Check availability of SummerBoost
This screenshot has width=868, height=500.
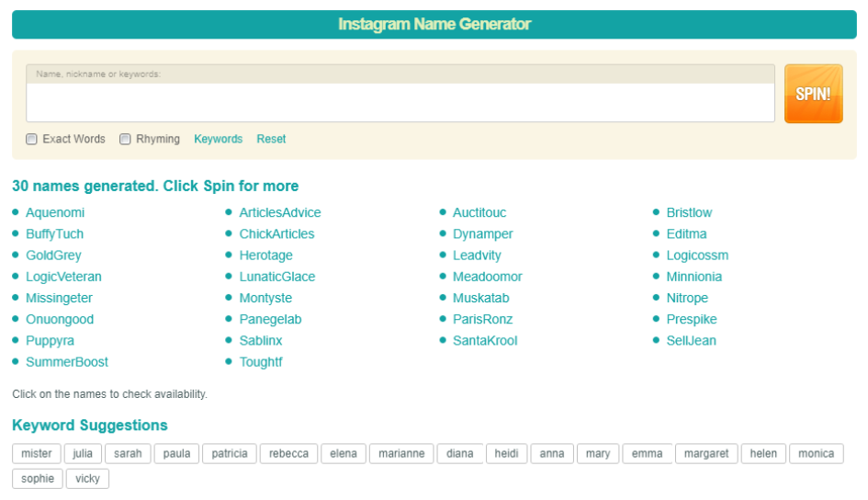tap(67, 362)
